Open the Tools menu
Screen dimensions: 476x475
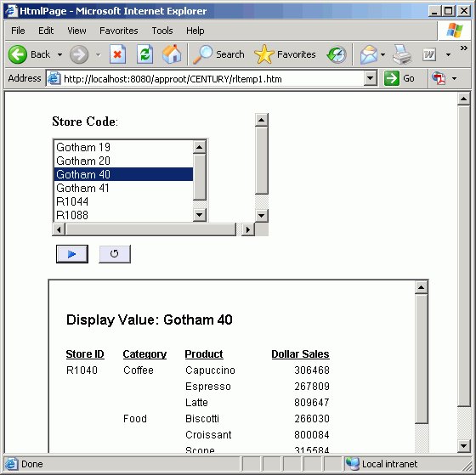click(162, 31)
